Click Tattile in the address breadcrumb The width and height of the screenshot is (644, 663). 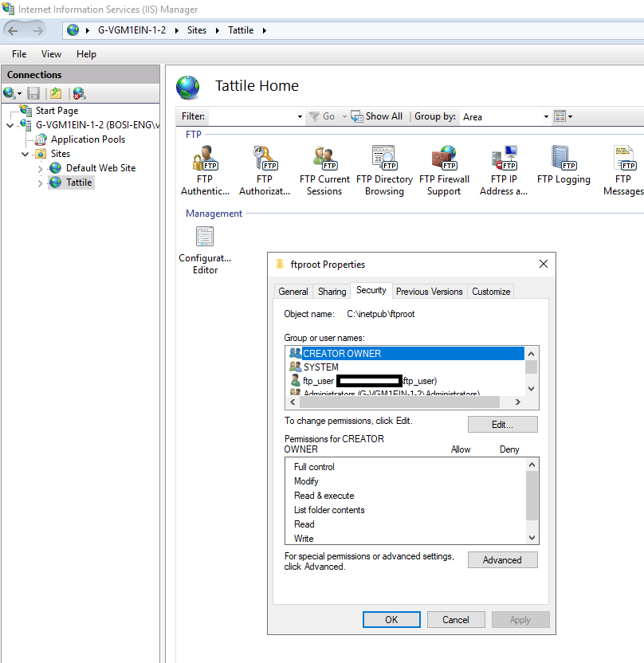241,30
